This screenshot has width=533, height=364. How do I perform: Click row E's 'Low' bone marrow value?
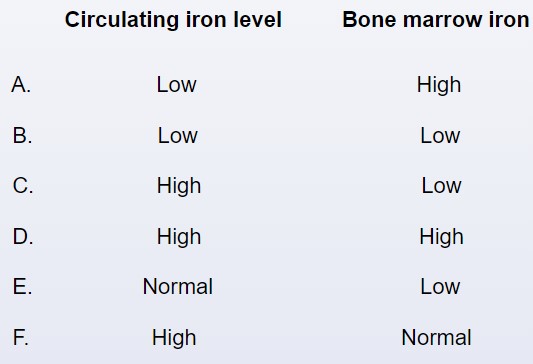(x=440, y=287)
